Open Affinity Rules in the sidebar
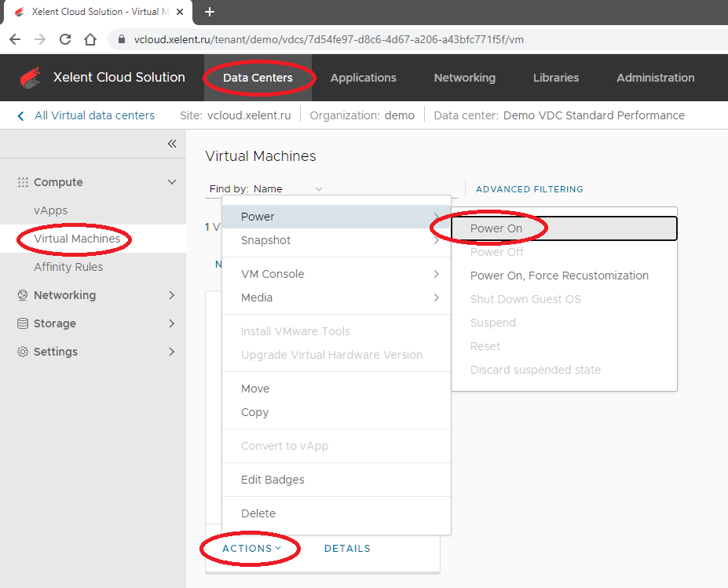 68,267
